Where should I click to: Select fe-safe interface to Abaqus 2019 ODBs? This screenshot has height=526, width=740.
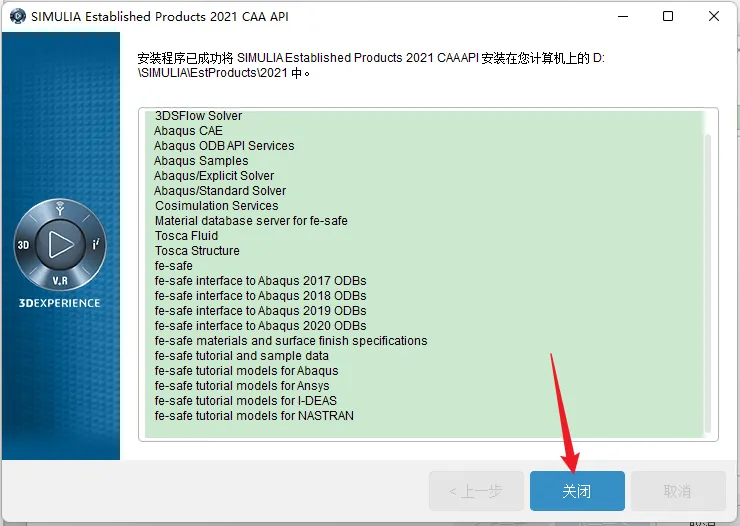pos(261,311)
